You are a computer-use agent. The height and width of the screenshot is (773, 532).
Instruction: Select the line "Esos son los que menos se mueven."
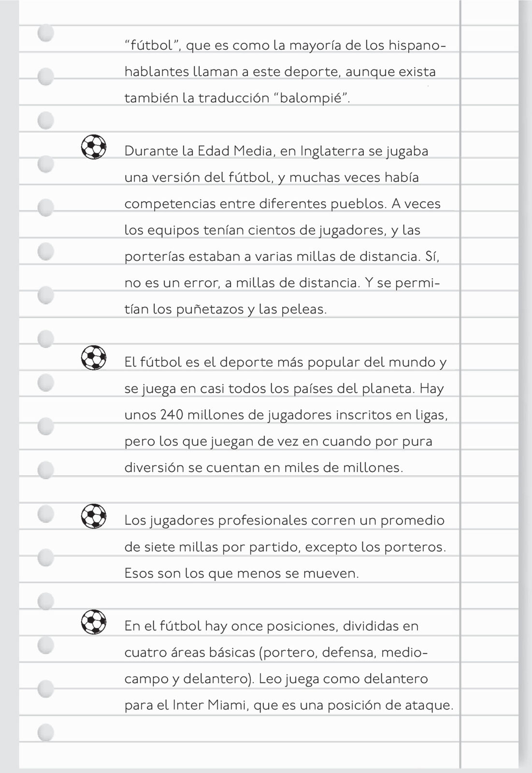pyautogui.click(x=242, y=573)
